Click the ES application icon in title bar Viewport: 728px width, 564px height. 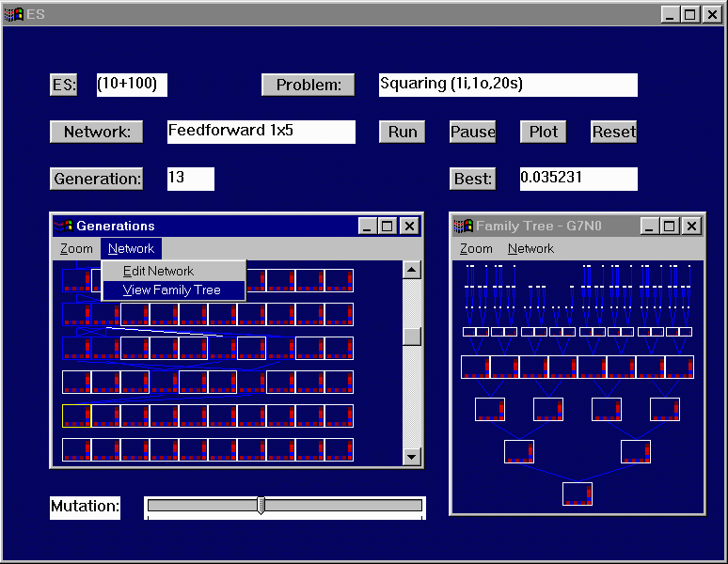click(x=13, y=14)
